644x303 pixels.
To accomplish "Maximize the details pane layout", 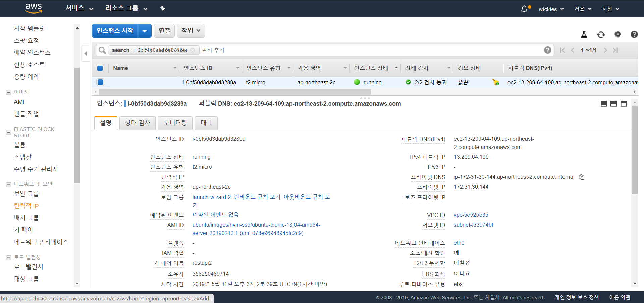I will [x=624, y=104].
